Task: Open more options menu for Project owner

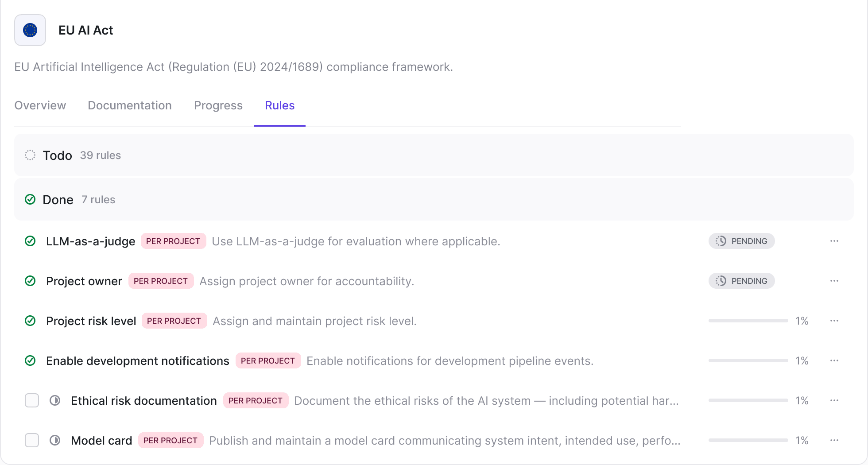Action: tap(834, 281)
